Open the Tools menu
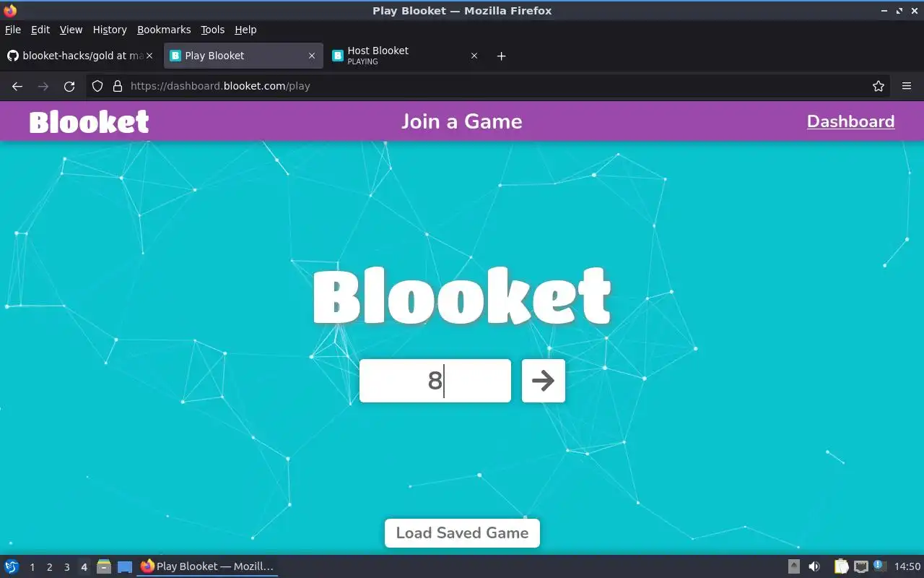 tap(213, 30)
